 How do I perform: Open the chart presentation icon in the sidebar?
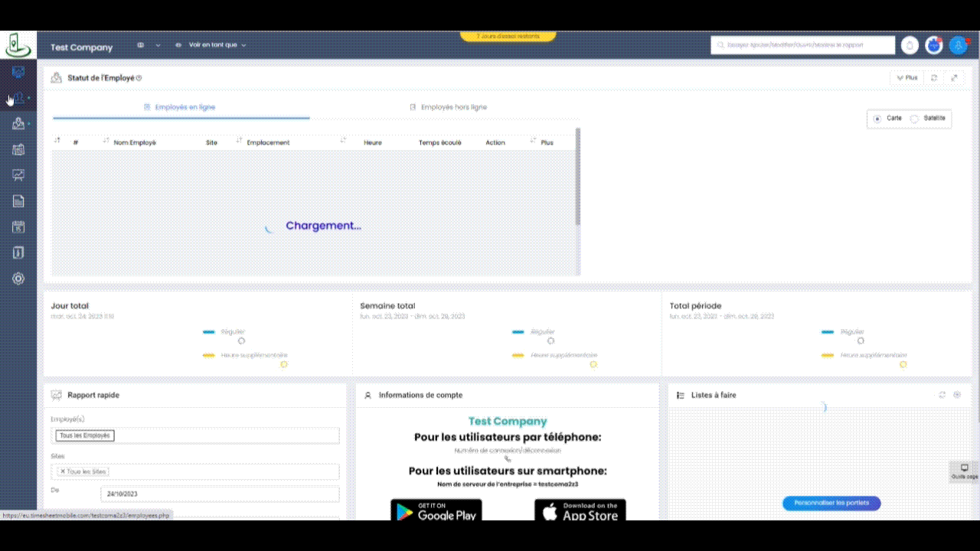(18, 175)
